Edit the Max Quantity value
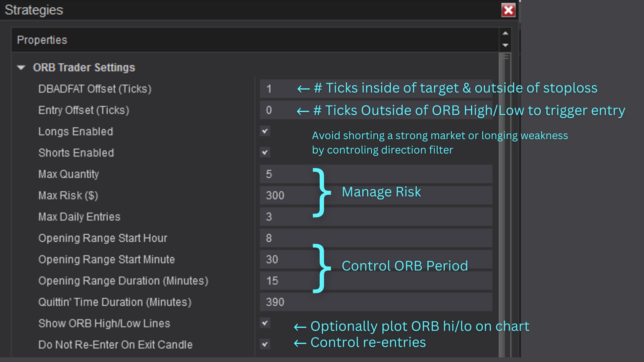 pyautogui.click(x=285, y=174)
